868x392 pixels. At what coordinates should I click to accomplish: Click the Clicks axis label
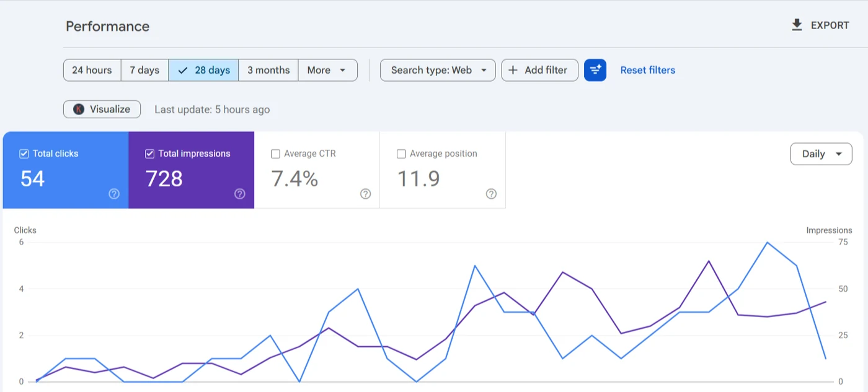pos(25,230)
